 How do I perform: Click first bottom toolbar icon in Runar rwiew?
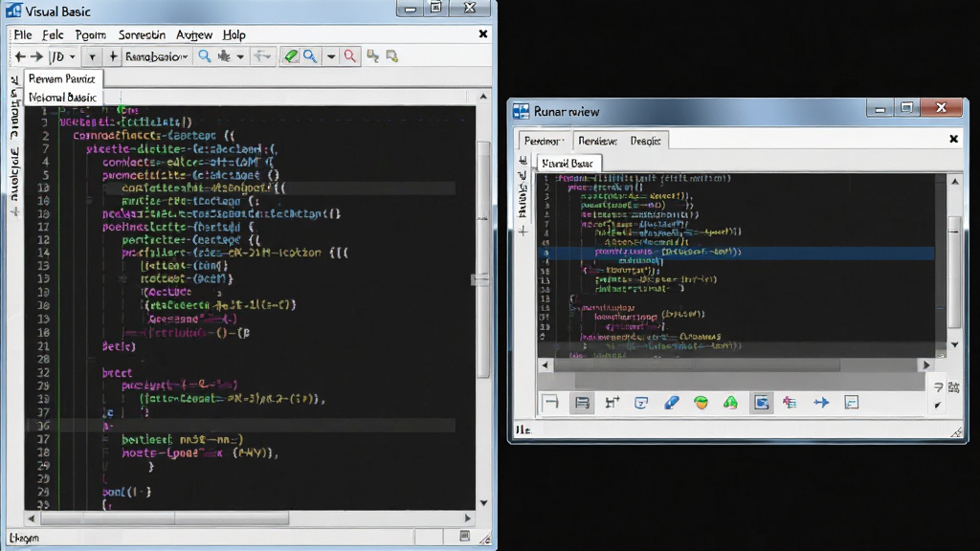(550, 403)
